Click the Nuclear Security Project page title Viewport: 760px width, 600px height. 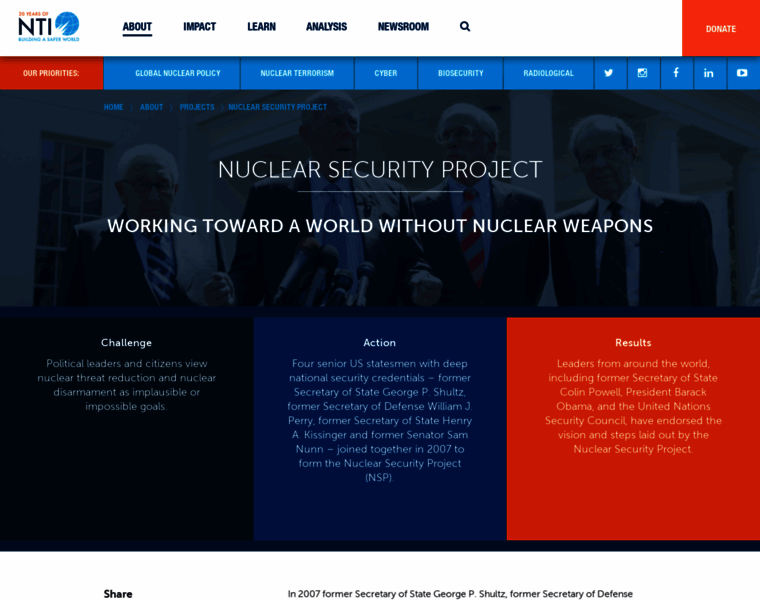(380, 170)
